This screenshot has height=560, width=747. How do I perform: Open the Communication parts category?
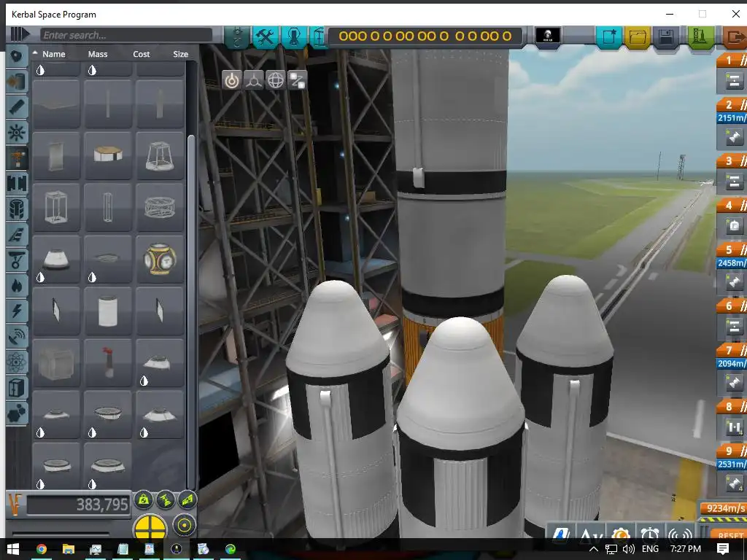click(x=18, y=337)
